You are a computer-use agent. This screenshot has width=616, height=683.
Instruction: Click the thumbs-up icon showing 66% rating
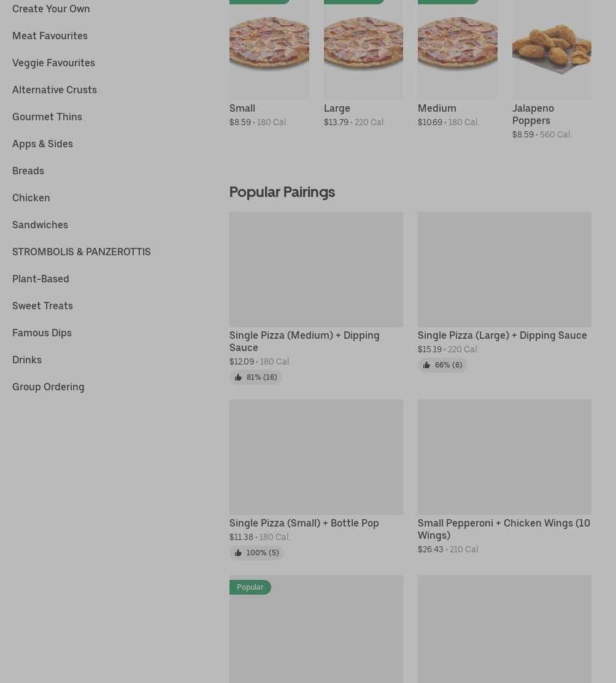(x=426, y=365)
